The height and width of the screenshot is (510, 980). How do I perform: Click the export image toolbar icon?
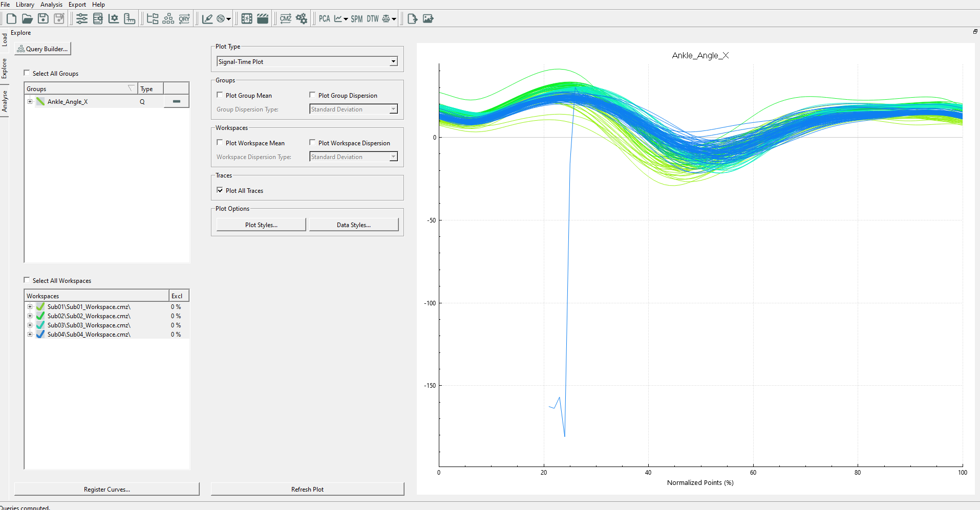(x=428, y=19)
